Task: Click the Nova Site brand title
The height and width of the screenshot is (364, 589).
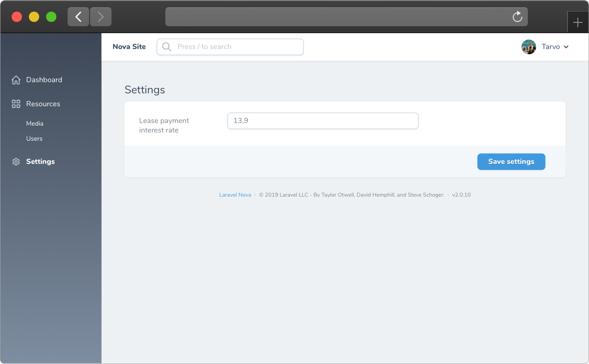Action: tap(129, 46)
